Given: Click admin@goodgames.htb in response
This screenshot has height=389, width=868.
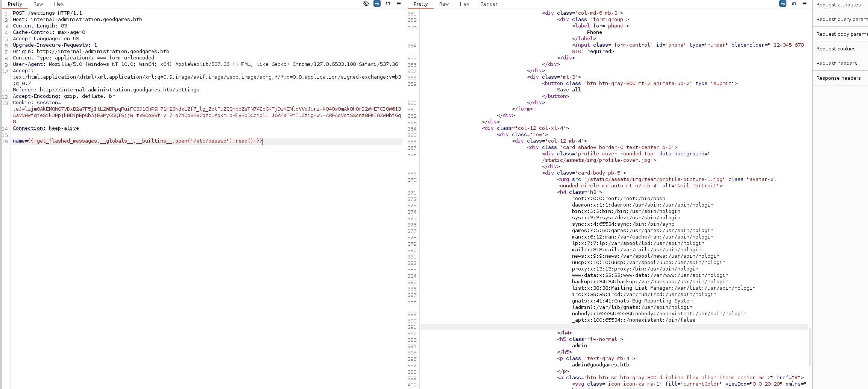Looking at the screenshot, I should [600, 365].
